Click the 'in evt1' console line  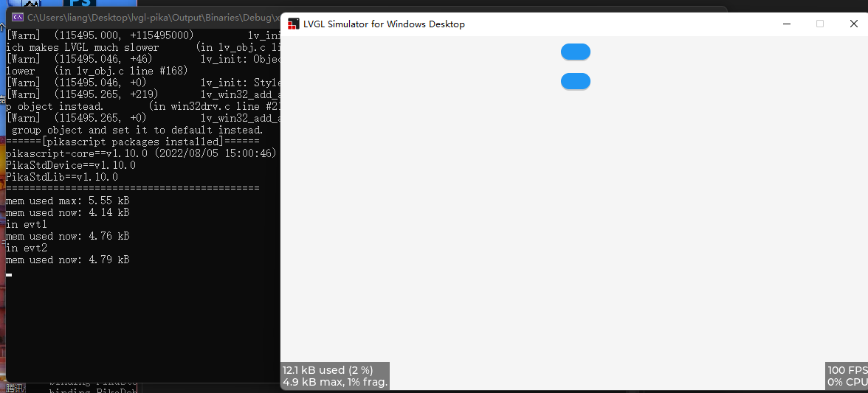(27, 224)
